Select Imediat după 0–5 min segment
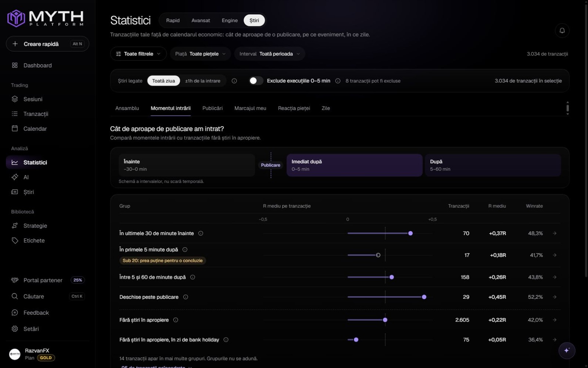Image resolution: width=588 pixels, height=368 pixels. [x=354, y=165]
